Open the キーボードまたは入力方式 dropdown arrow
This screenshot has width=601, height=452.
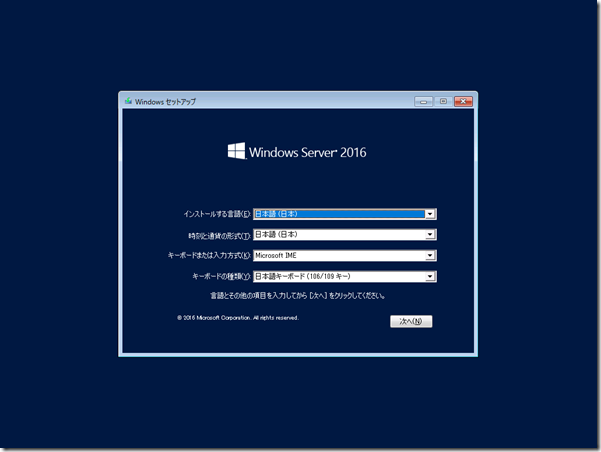pos(430,255)
